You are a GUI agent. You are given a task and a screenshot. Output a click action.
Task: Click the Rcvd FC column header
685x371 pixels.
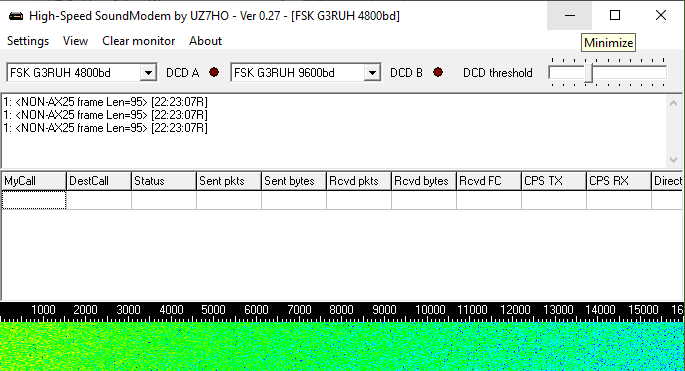pos(489,181)
